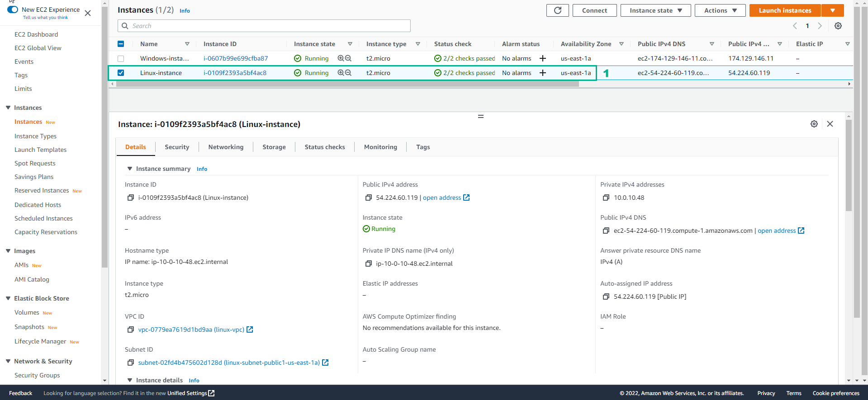Switch to the Security tab
Viewport: 868px width, 400px height.
(177, 147)
